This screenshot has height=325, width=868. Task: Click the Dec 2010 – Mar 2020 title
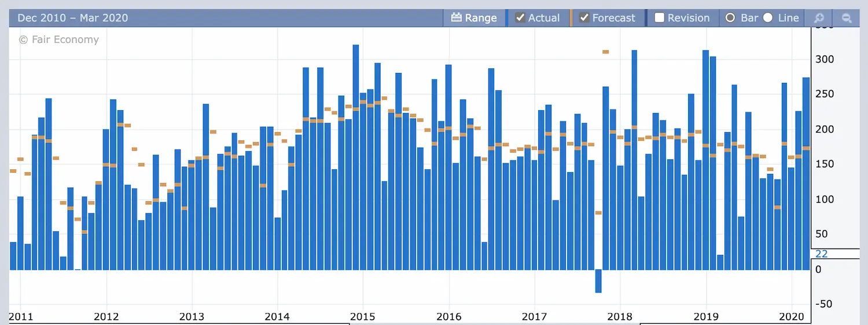tap(72, 18)
